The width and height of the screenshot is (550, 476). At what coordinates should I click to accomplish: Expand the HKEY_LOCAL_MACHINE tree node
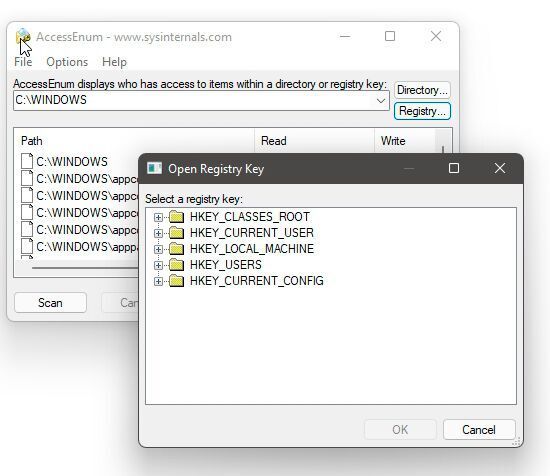coord(158,249)
